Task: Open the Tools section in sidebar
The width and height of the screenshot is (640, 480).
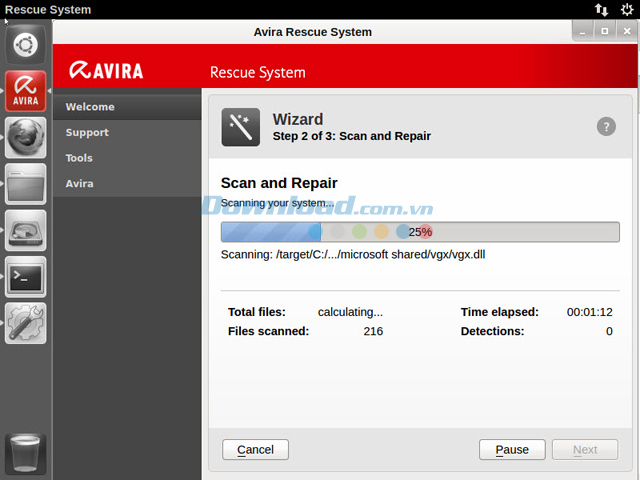Action: (x=79, y=158)
